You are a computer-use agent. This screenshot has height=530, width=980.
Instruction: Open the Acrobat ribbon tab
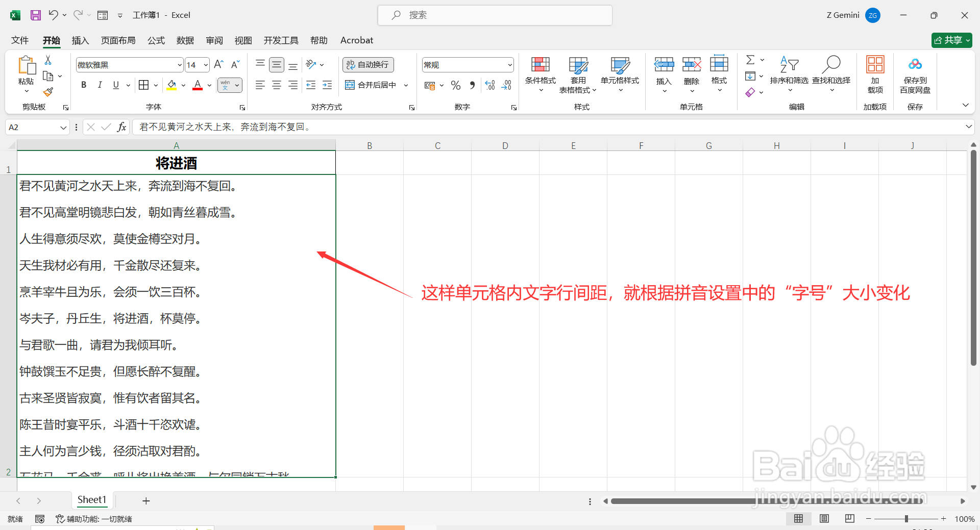click(x=356, y=40)
